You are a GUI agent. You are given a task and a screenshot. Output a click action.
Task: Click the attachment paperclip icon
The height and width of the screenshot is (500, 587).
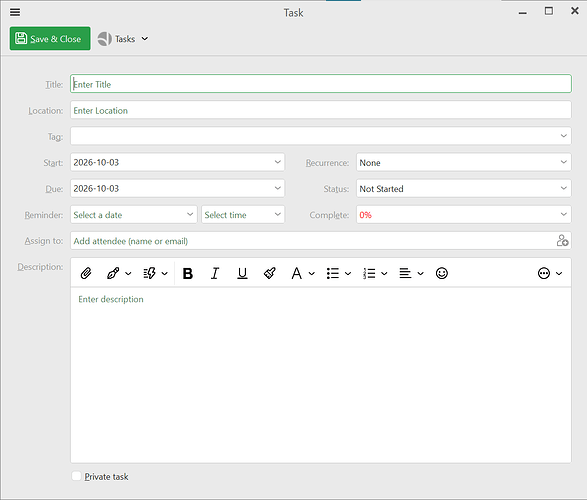coord(86,273)
